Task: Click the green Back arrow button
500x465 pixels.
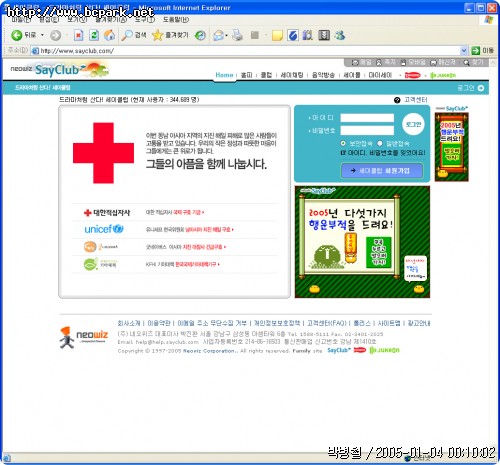Action: point(16,35)
